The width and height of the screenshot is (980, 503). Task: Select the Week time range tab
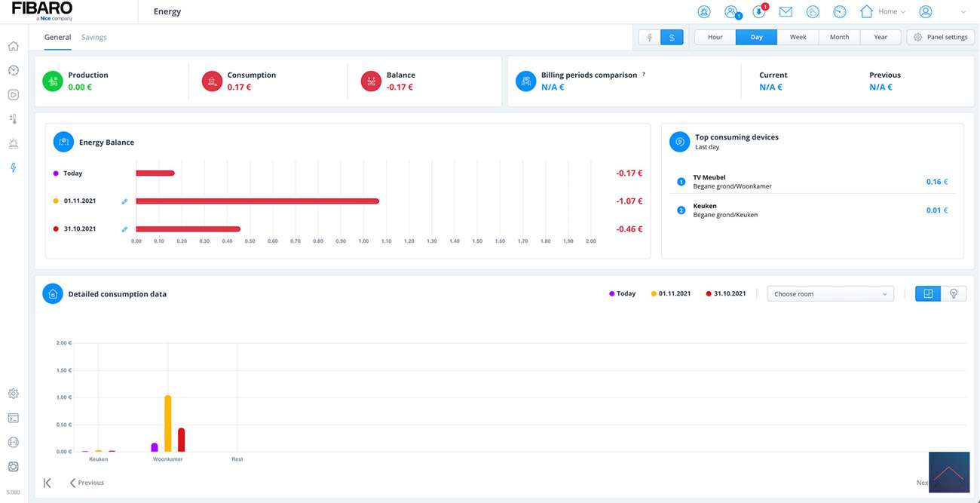[798, 37]
